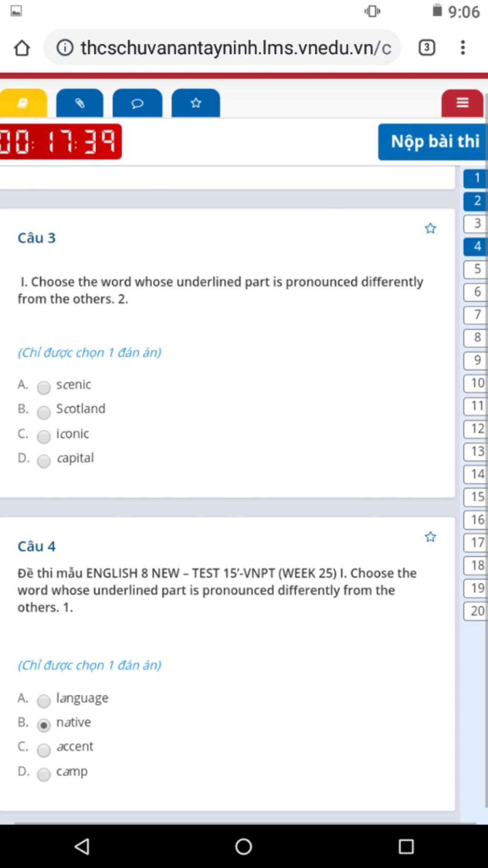Open the blue paperclip attachments tab

(80, 103)
